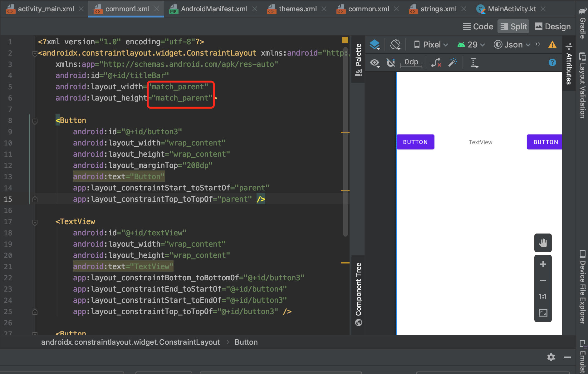Open the Palette side panel
The width and height of the screenshot is (588, 374).
point(358,59)
